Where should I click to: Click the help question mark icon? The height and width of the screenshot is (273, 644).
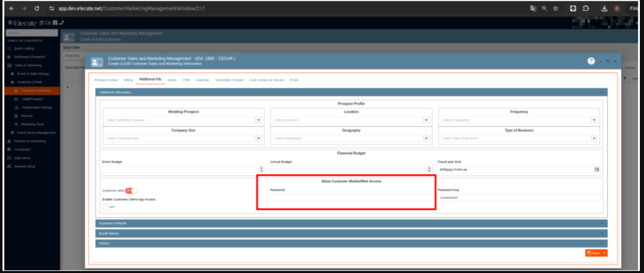pyautogui.click(x=591, y=61)
